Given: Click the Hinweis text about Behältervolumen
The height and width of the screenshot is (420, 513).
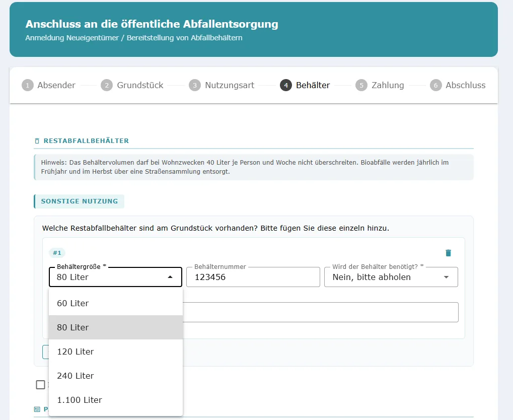Looking at the screenshot, I should click(245, 167).
